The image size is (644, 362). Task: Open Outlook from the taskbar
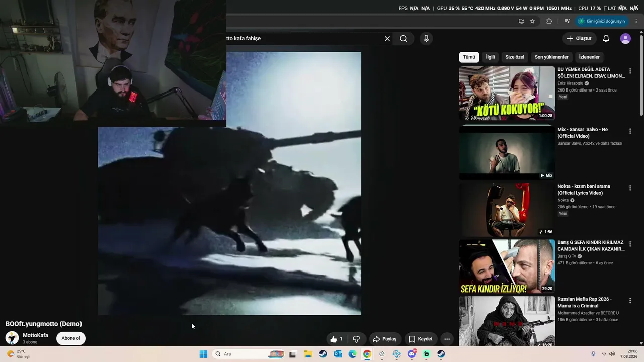(338, 354)
